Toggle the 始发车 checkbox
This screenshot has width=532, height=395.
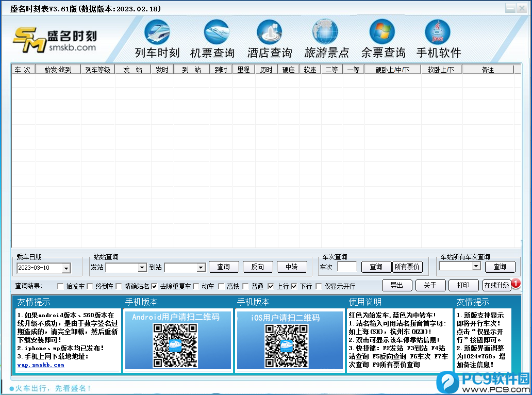click(60, 286)
